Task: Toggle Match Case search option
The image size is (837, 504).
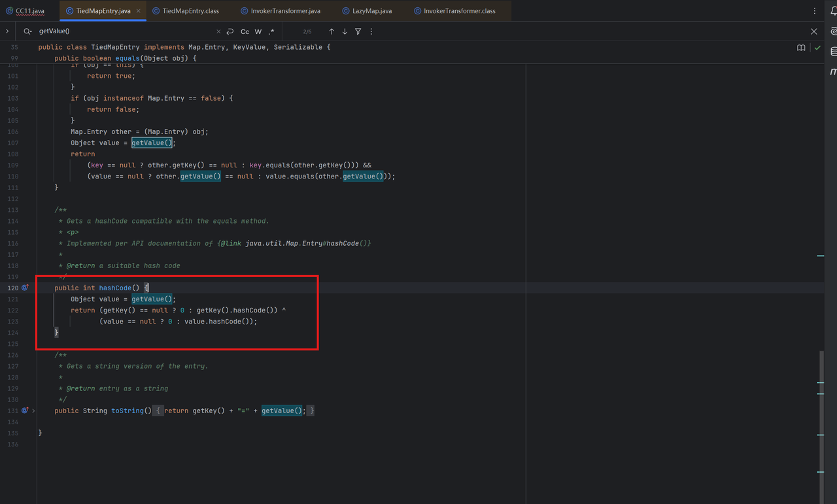Action: [245, 31]
